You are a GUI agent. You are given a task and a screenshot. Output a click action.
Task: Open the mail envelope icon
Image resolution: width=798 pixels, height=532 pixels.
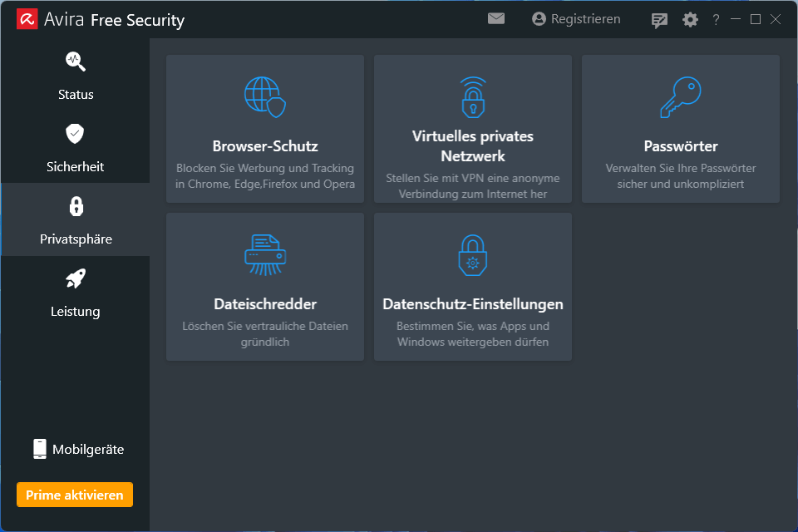click(495, 19)
